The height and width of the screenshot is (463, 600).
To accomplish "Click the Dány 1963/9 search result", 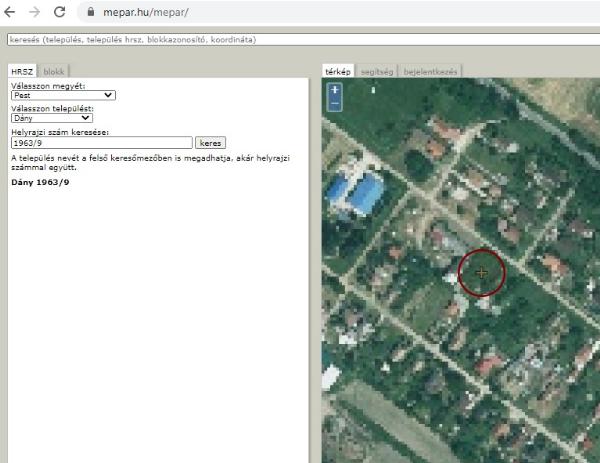I will click(40, 183).
